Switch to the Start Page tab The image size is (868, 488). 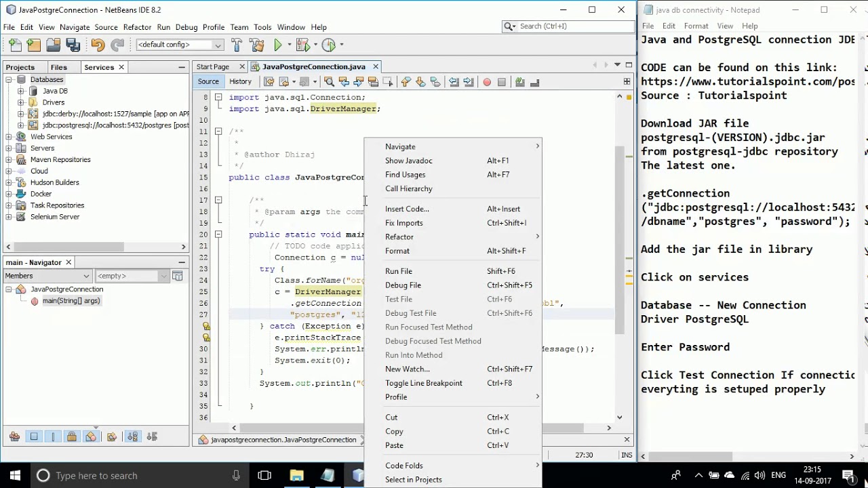click(213, 66)
